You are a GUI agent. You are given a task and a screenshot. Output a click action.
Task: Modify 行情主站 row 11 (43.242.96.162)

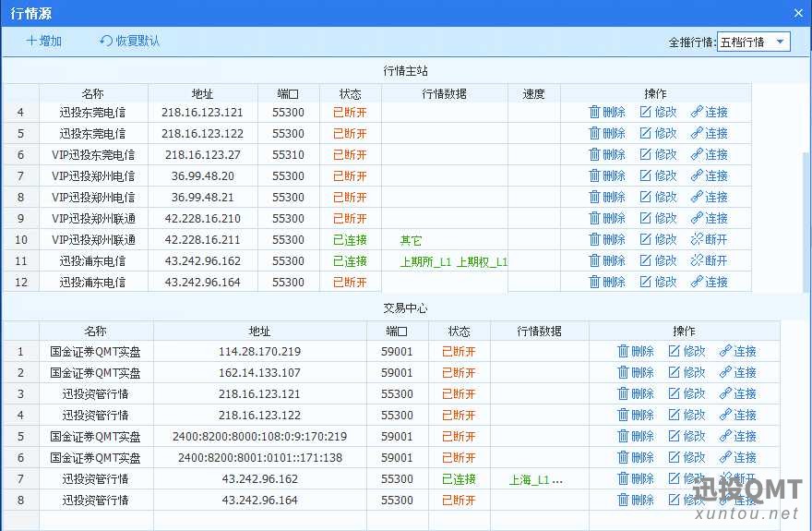(658, 260)
